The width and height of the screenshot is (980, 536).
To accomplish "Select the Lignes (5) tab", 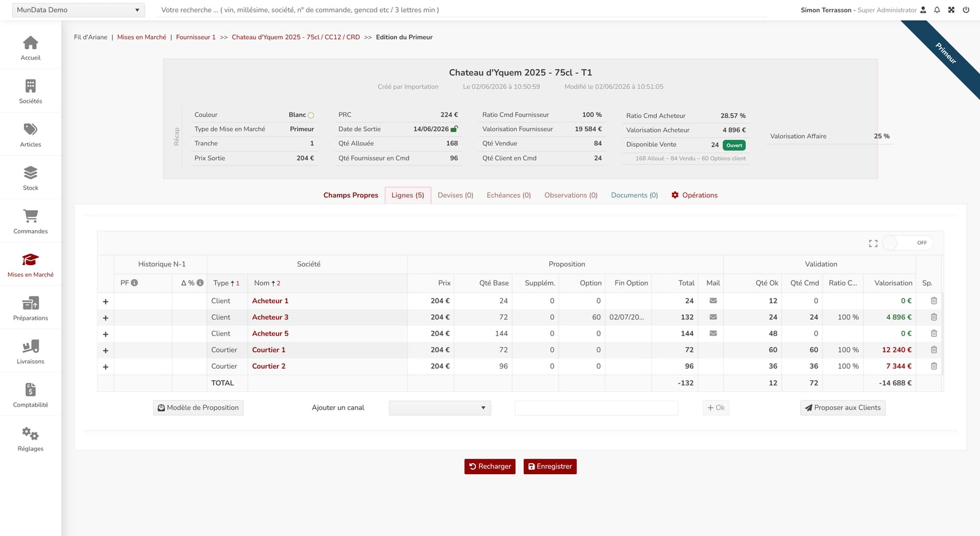I will click(x=408, y=195).
